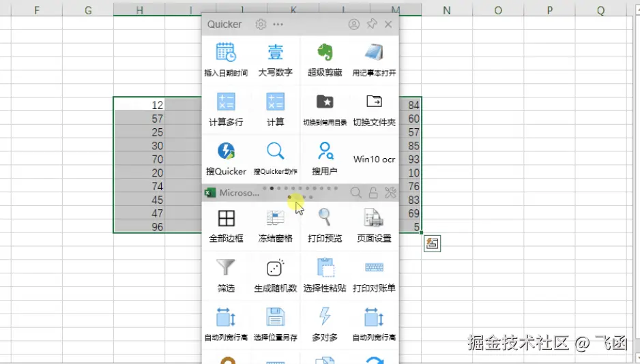Select the cell containing 10
Viewport: 640px width, 364px height.
coord(410,172)
